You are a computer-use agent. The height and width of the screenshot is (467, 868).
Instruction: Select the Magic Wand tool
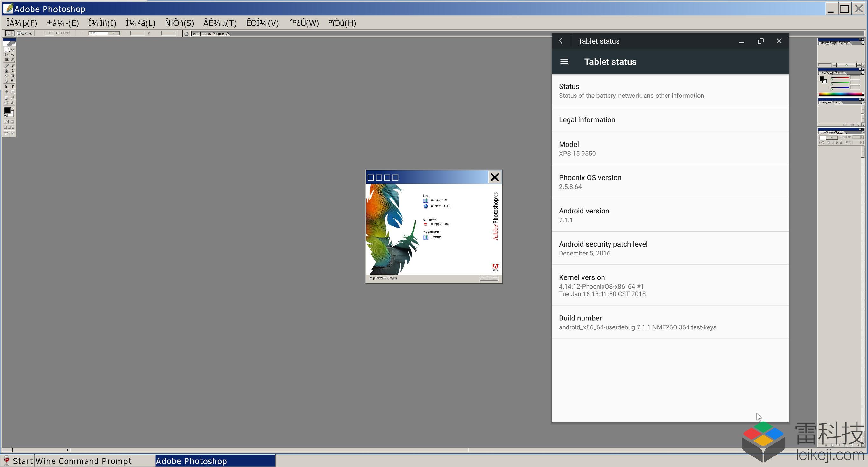point(12,54)
